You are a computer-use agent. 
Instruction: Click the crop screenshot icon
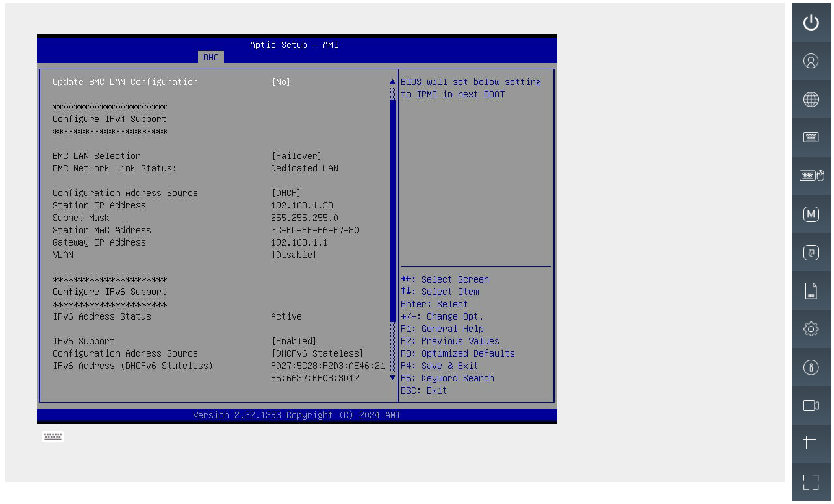tap(811, 444)
